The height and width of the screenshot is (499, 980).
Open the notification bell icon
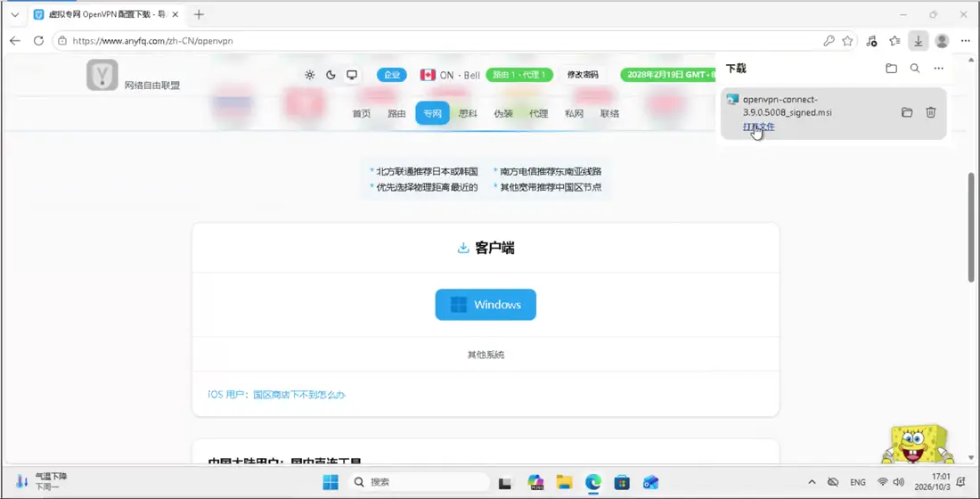click(962, 482)
